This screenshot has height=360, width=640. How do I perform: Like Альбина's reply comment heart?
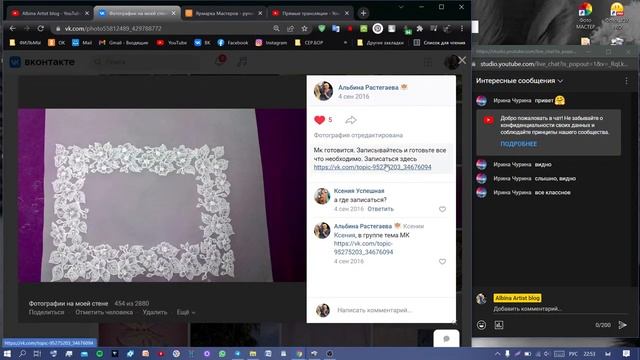coord(442,262)
